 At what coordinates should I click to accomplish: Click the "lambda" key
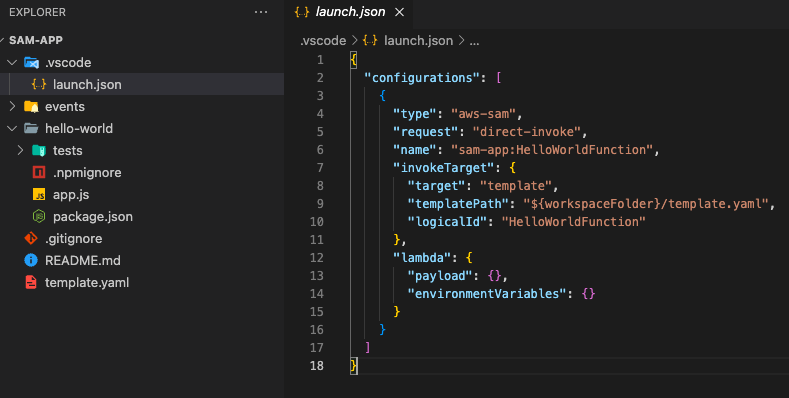coord(422,258)
